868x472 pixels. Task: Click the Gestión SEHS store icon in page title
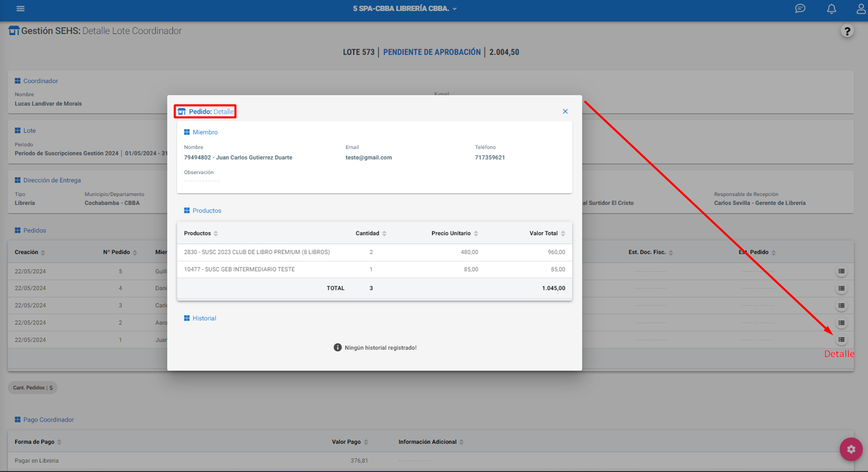coord(13,31)
